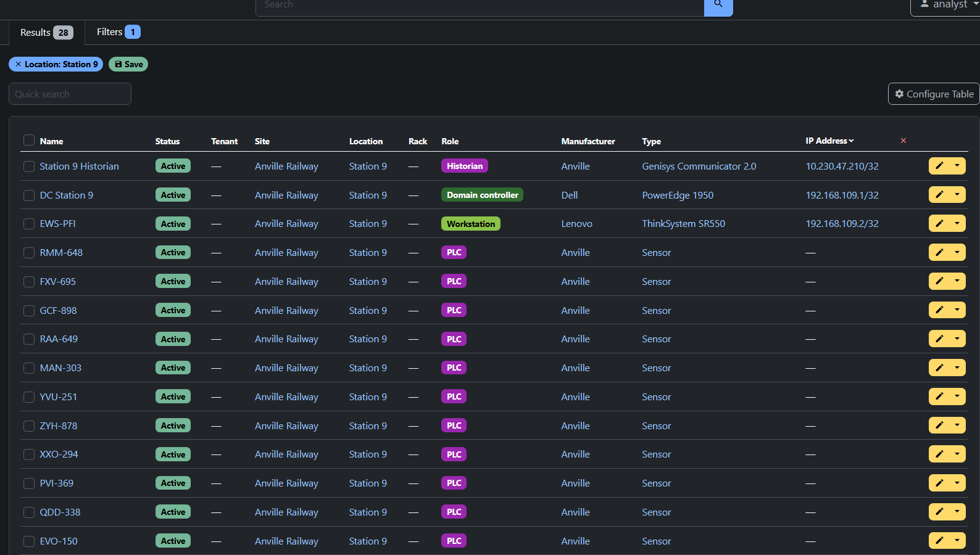This screenshot has height=555, width=980.
Task: Open actions dropdown for XXO-294
Action: (x=958, y=454)
